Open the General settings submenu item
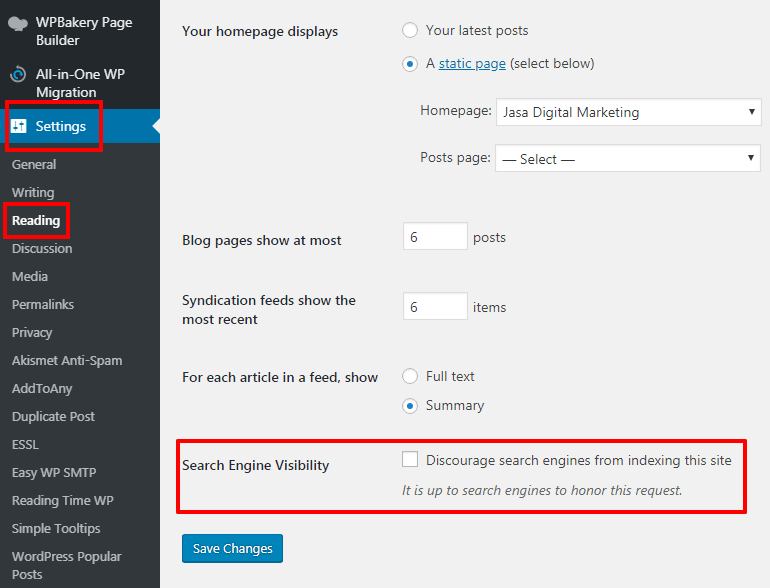 click(x=34, y=165)
